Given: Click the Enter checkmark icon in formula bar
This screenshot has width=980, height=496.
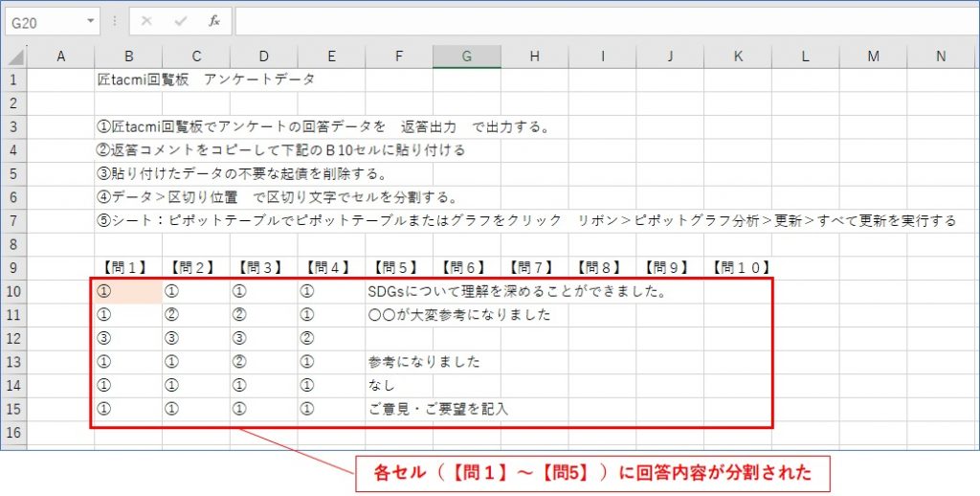Looking at the screenshot, I should point(181,21).
